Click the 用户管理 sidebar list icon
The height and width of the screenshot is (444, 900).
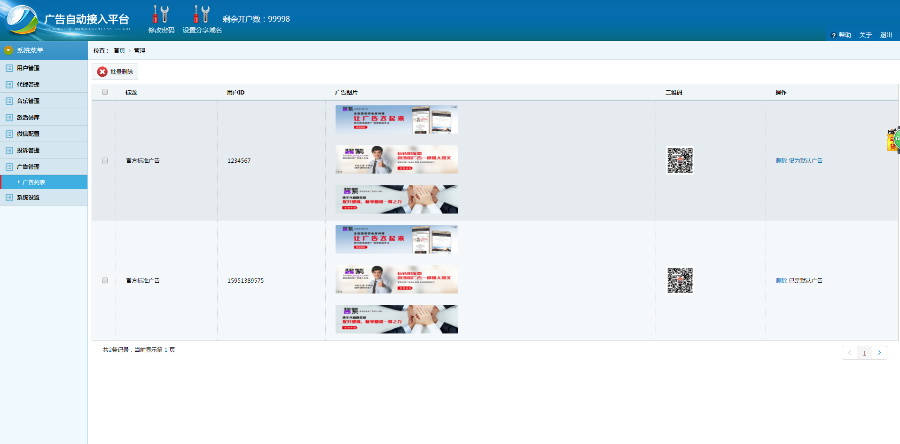9,68
